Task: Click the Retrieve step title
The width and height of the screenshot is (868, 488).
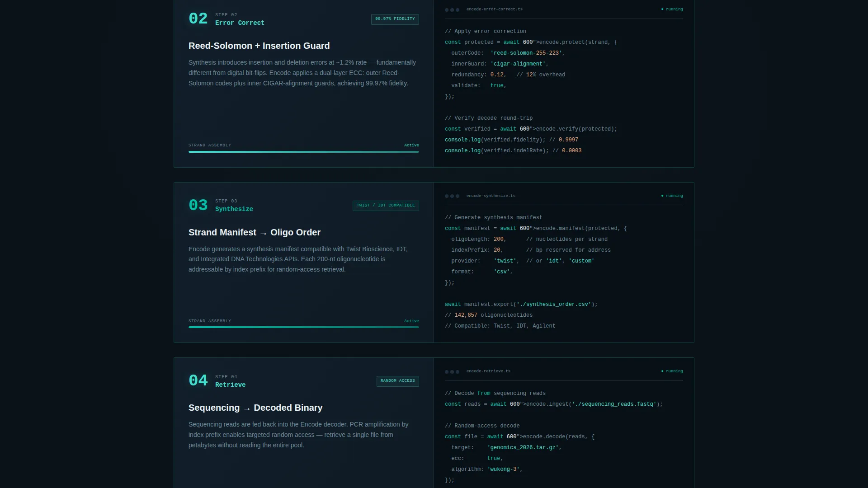Action: tap(231, 385)
